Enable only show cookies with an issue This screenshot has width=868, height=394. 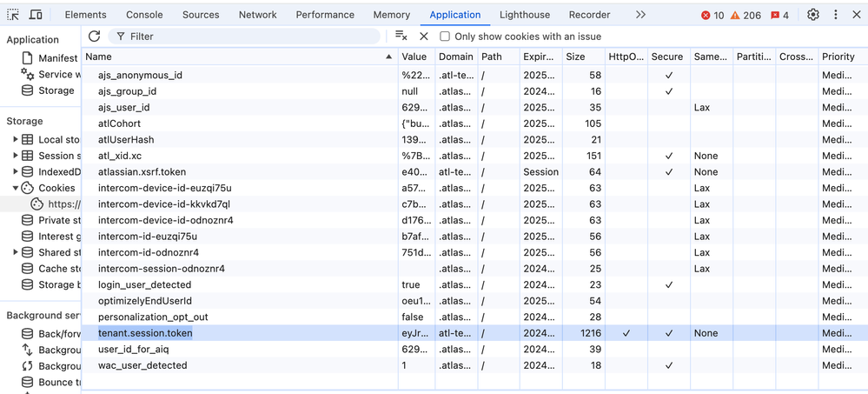(445, 37)
